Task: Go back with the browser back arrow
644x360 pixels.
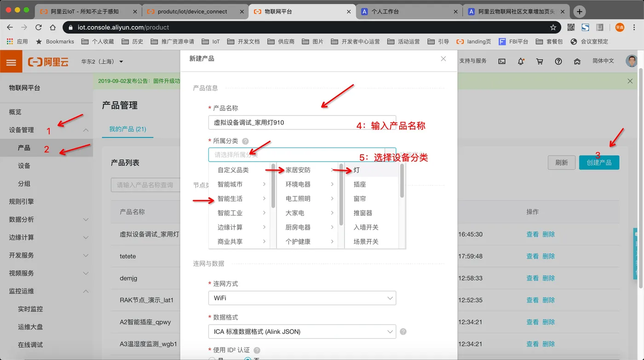Action: (x=10, y=27)
